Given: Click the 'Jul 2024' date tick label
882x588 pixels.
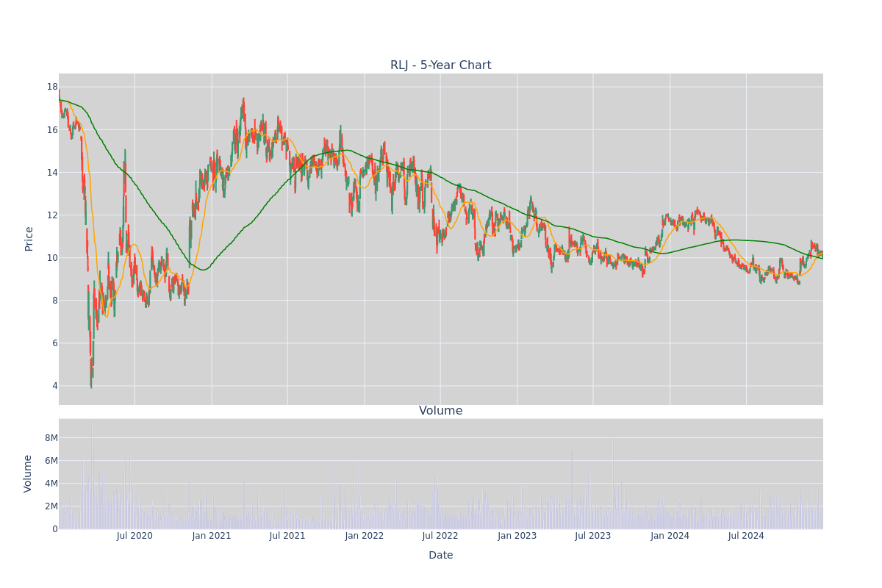Looking at the screenshot, I should (746, 536).
